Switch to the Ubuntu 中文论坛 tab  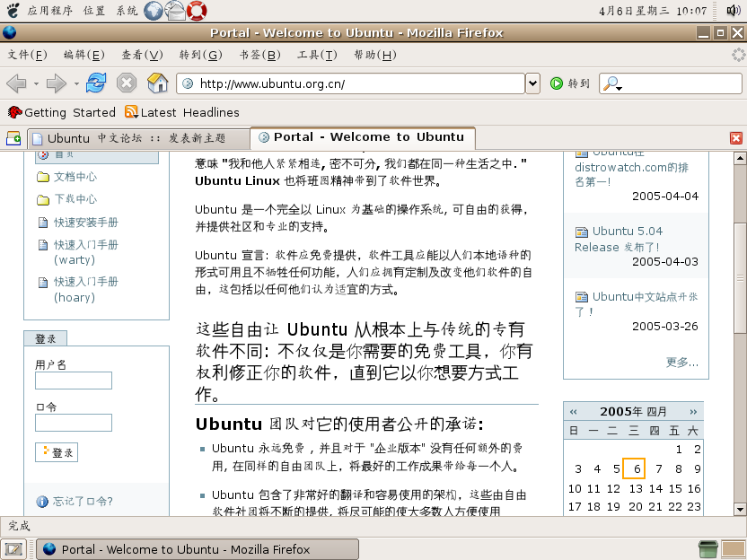(138, 138)
